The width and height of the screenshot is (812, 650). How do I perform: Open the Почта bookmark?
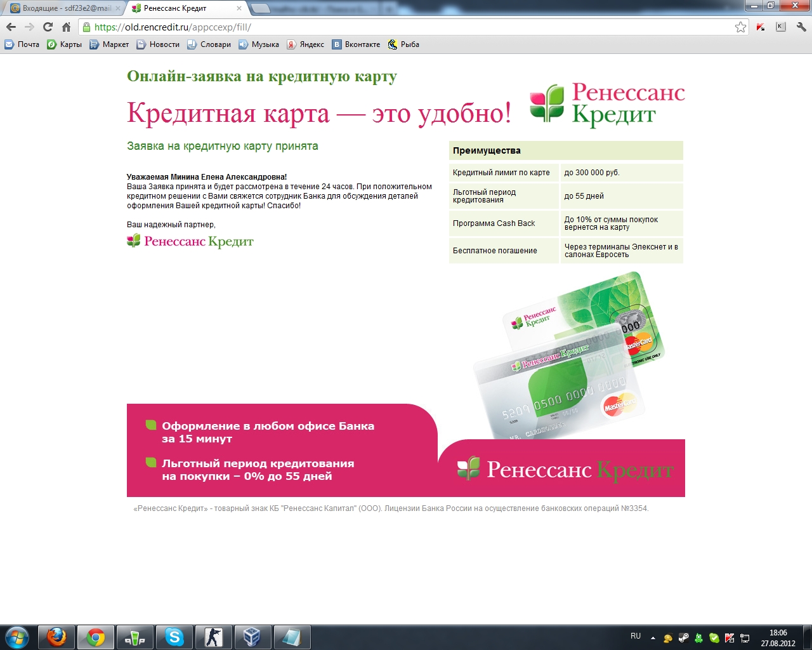22,44
